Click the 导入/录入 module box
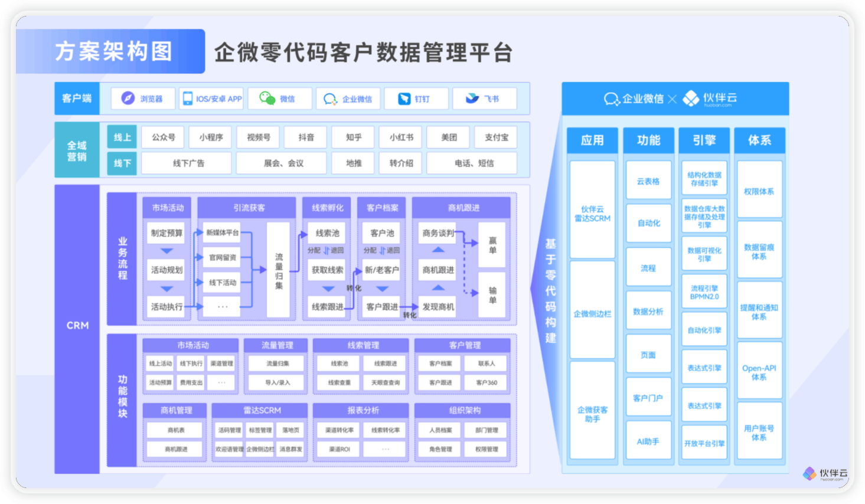865x504 pixels. 277,382
